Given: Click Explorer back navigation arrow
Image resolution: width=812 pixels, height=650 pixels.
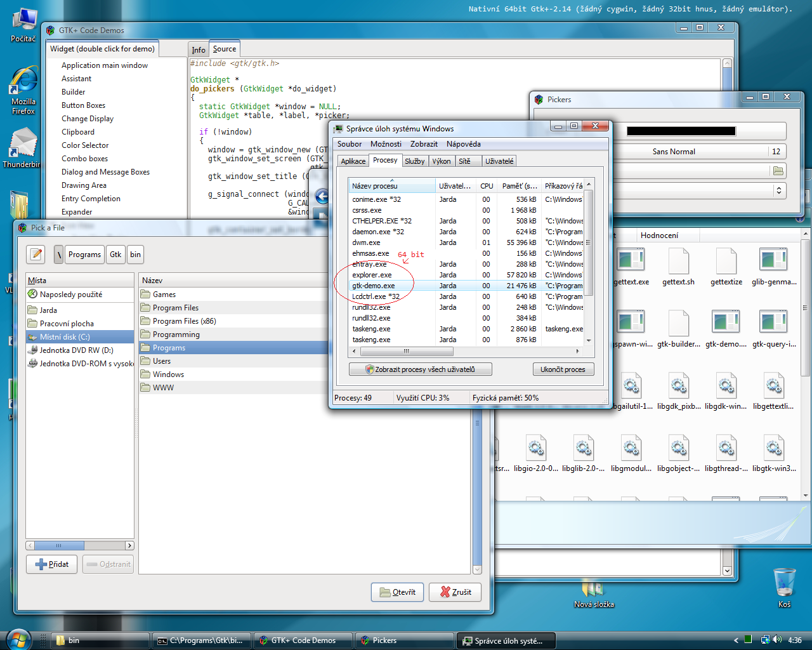Looking at the screenshot, I should tap(322, 197).
